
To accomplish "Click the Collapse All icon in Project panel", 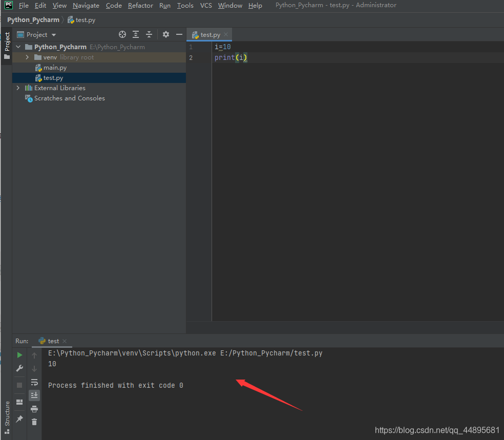I will 149,34.
